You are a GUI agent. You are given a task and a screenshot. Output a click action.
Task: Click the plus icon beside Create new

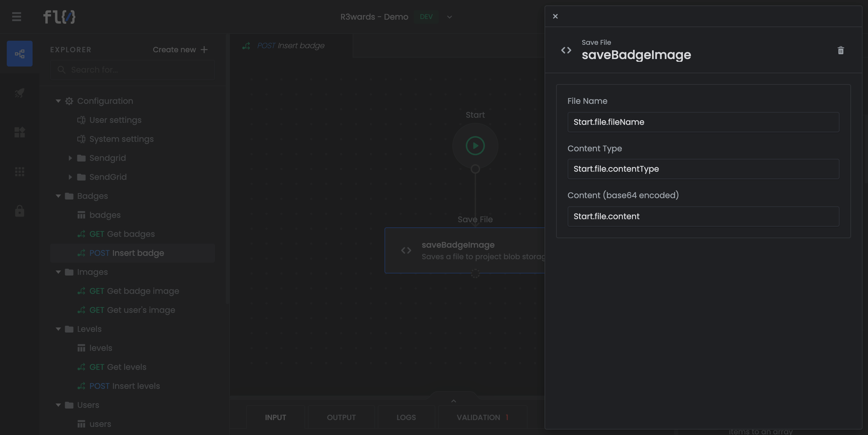[204, 50]
